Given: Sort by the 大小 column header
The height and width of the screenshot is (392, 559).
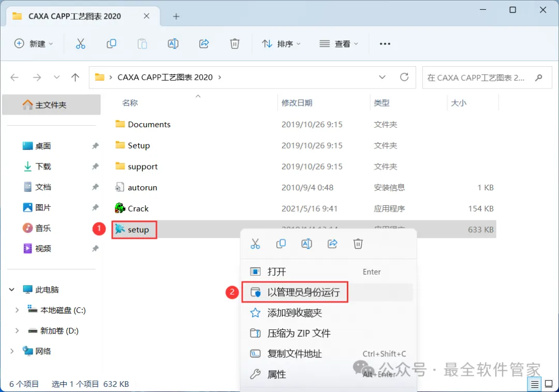Looking at the screenshot, I should tap(459, 103).
